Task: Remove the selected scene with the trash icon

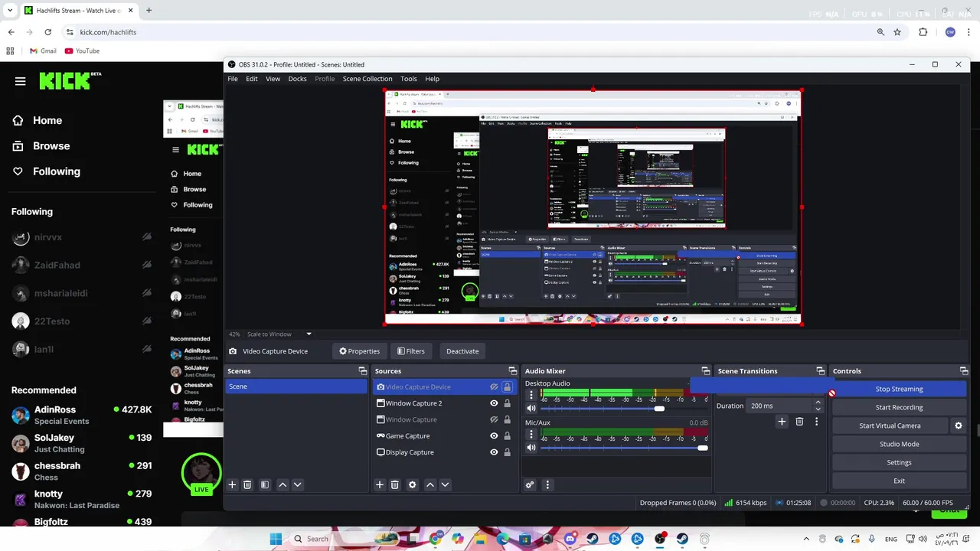Action: 247,484
